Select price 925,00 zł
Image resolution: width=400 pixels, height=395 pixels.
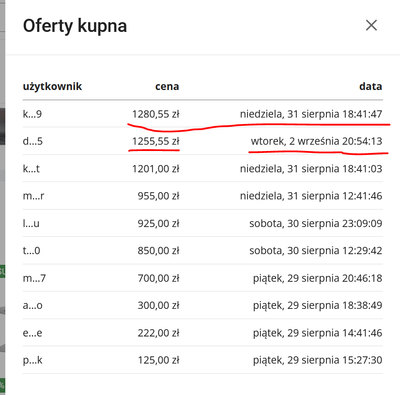158,223
